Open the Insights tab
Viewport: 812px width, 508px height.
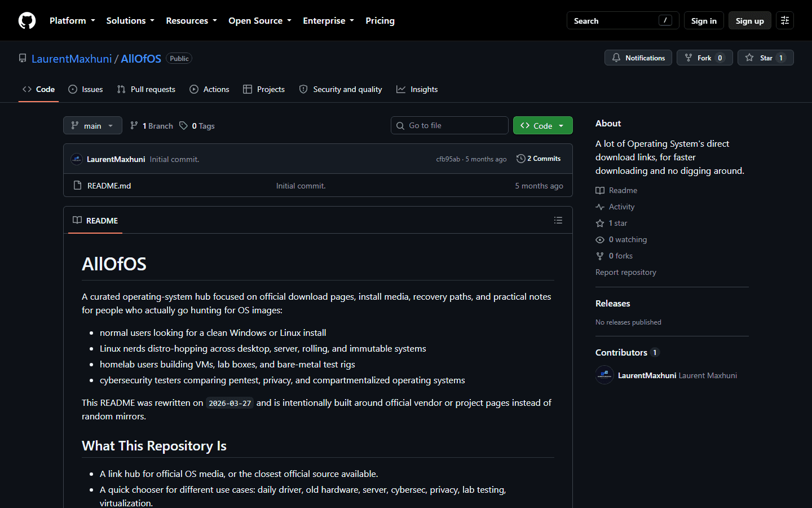(x=417, y=89)
